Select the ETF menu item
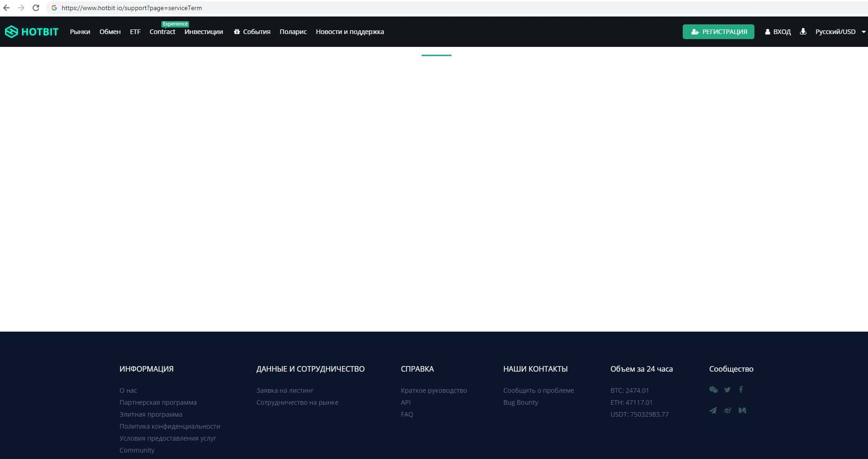 pos(135,32)
